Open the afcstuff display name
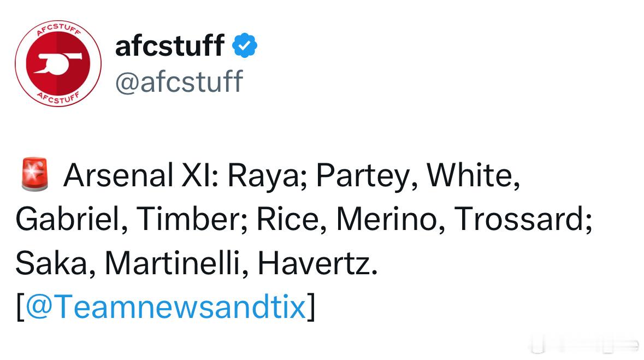 [x=170, y=45]
